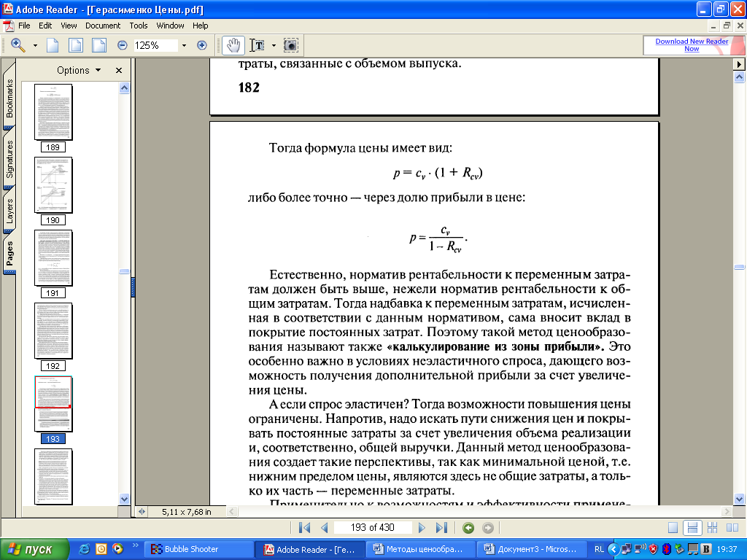The width and height of the screenshot is (747, 560).
Task: Click the Adobe PDF icon in menu bar
Action: 8,26
